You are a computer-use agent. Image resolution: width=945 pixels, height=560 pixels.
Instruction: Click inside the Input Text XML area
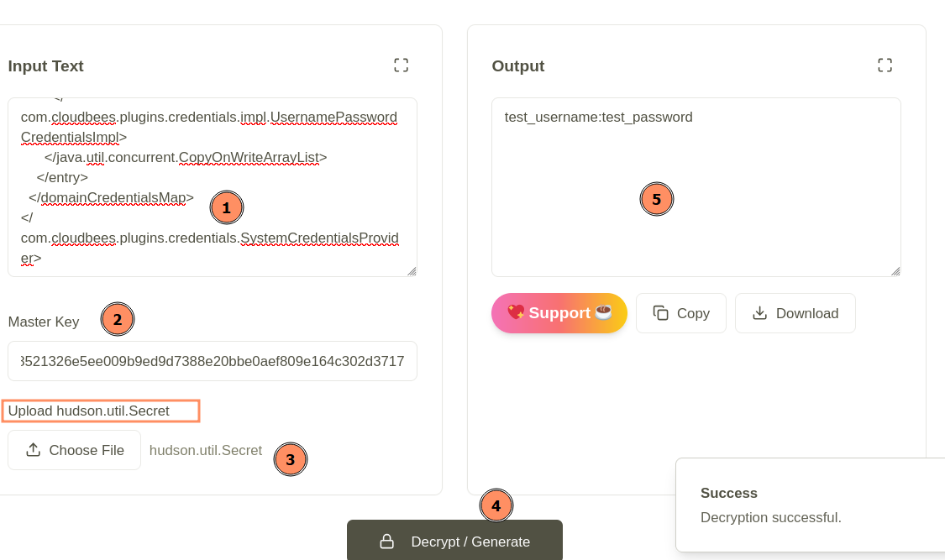210,185
